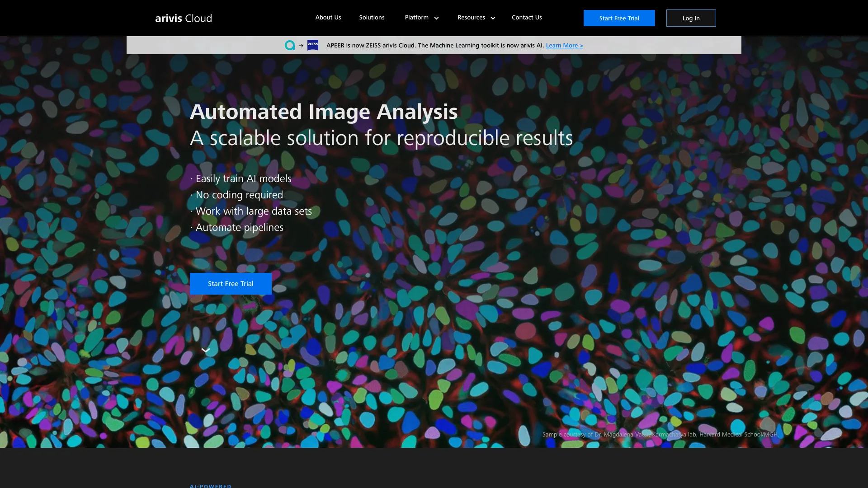Follow the Learn More link in the banner
This screenshot has width=868, height=488.
(x=564, y=45)
